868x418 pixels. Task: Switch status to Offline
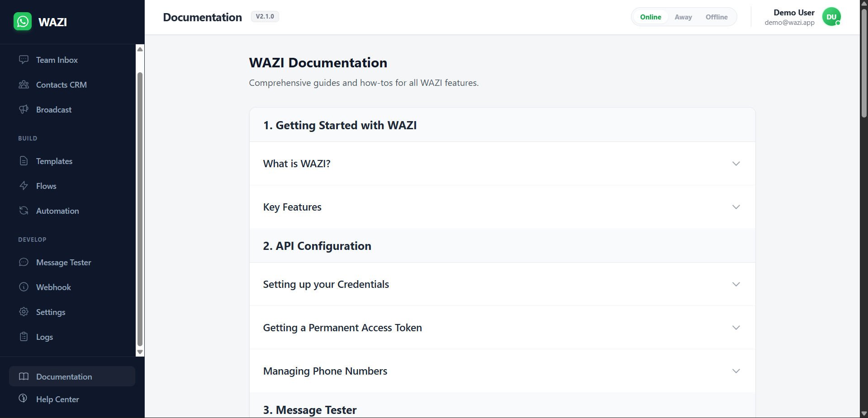click(x=716, y=17)
